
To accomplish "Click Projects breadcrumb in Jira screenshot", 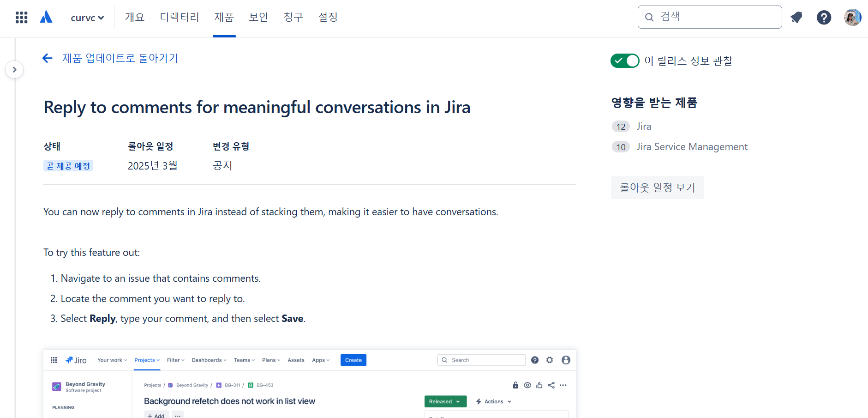I will [153, 385].
